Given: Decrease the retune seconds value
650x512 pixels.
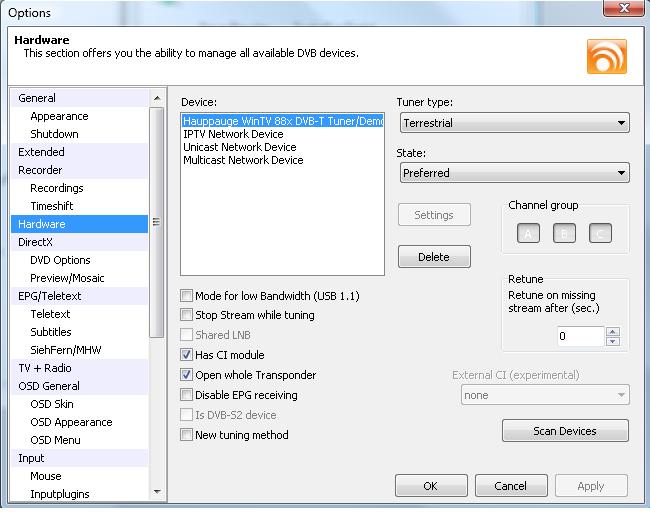Looking at the screenshot, I should 613,341.
